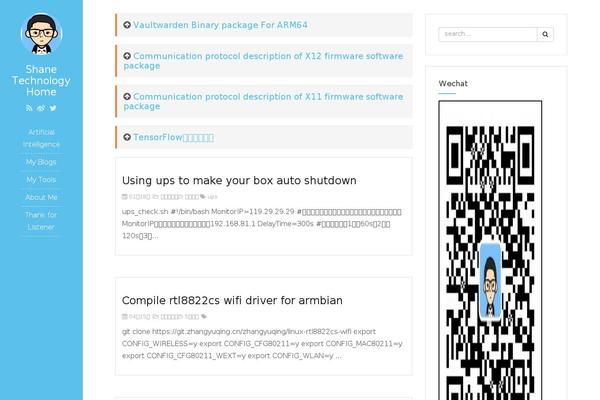
Task: Click the date under Using ups post
Action: coord(139,197)
